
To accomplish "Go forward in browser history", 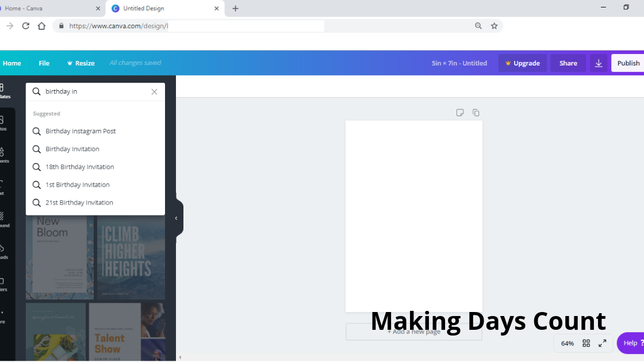I will point(10,26).
